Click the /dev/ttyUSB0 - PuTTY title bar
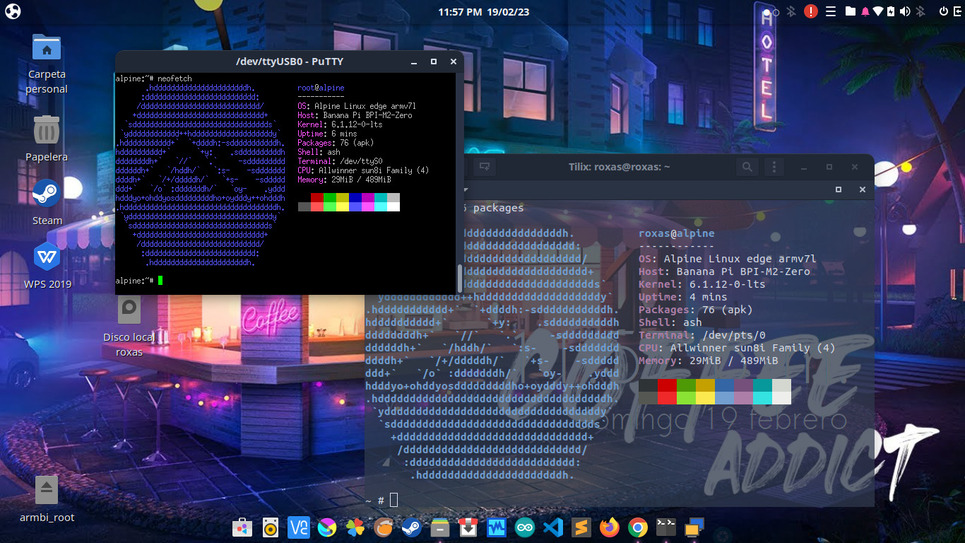 click(289, 62)
